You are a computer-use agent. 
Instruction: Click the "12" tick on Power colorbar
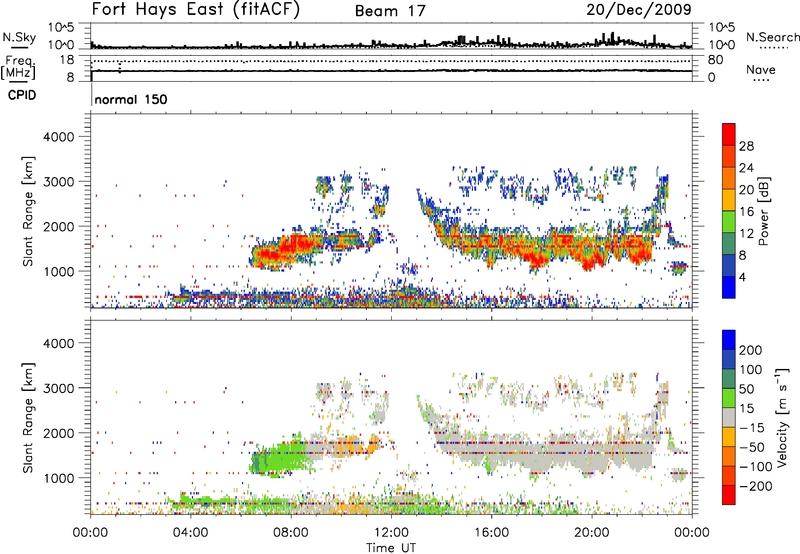pos(746,233)
